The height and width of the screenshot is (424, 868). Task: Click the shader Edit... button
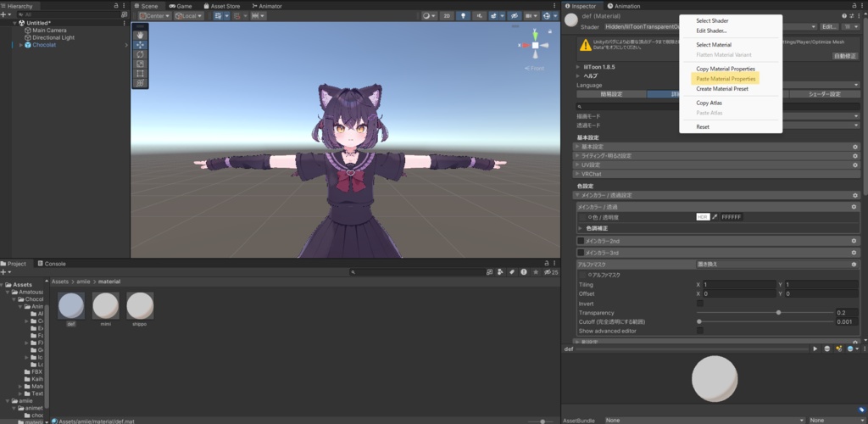829,26
